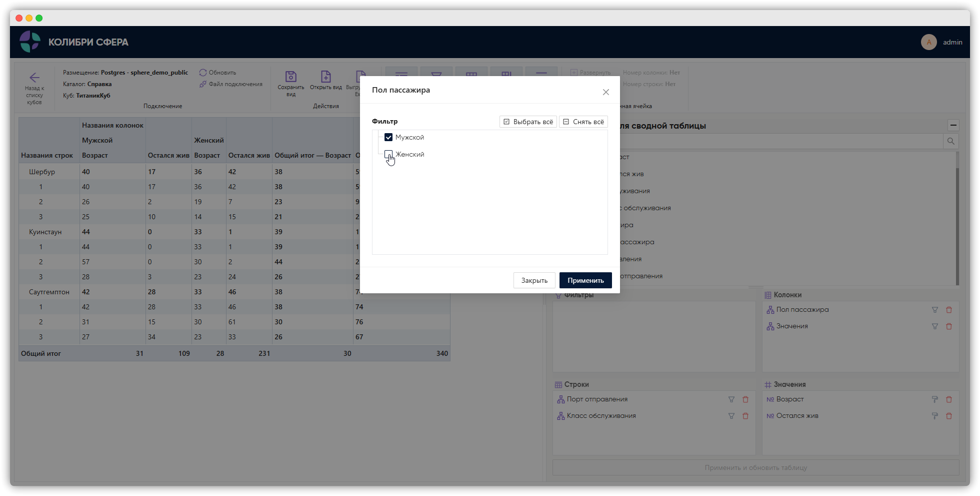Delete Пол пассажира from Колонки
The height and width of the screenshot is (496, 980).
(949, 310)
